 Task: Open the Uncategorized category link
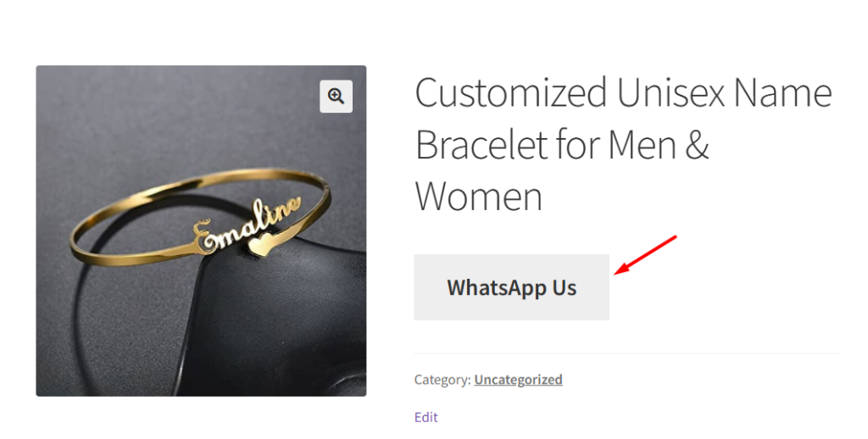[x=518, y=380]
